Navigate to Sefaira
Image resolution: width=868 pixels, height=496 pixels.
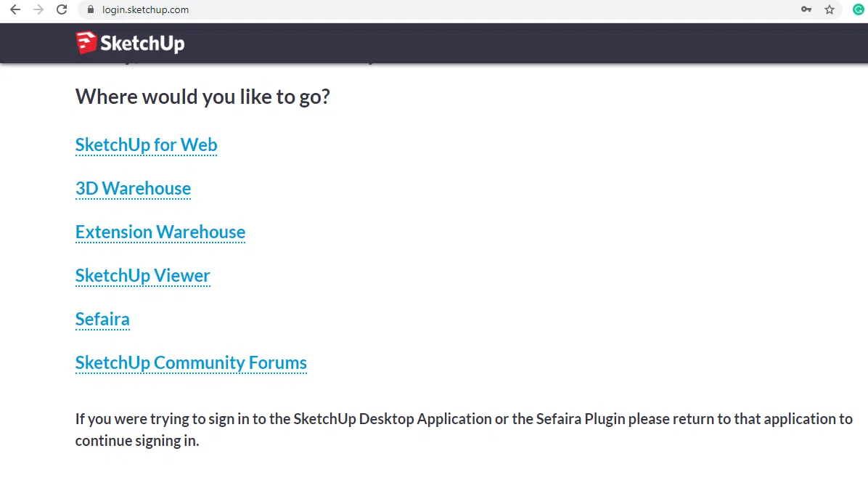point(102,319)
